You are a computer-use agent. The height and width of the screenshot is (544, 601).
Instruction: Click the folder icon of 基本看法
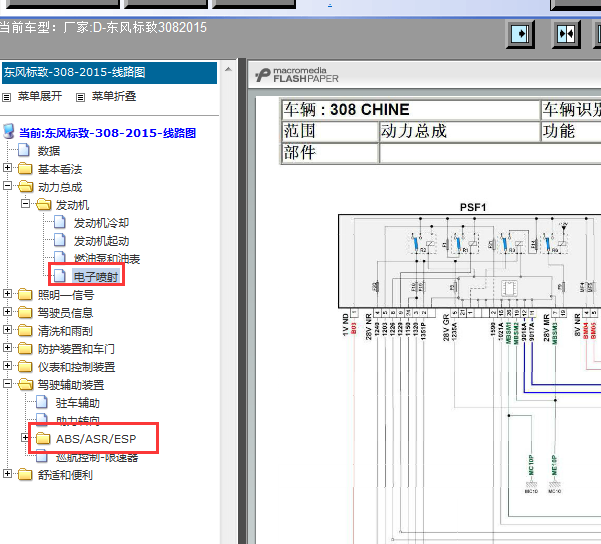pyautogui.click(x=25, y=168)
